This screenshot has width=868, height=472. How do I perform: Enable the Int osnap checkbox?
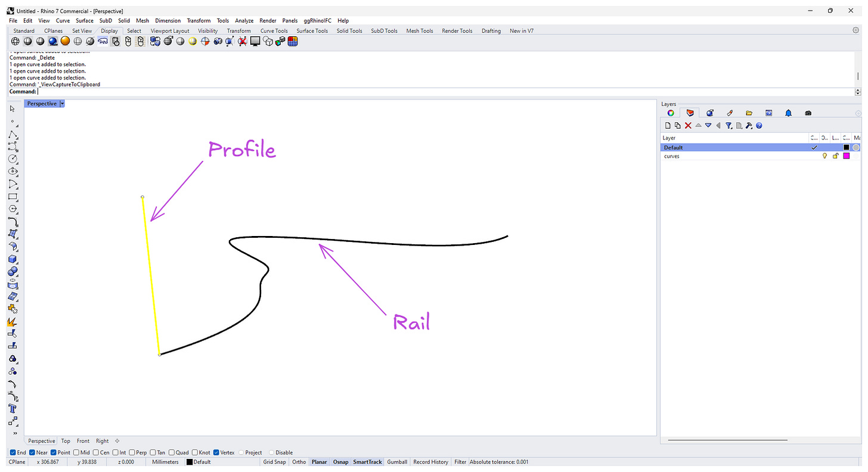click(x=116, y=452)
